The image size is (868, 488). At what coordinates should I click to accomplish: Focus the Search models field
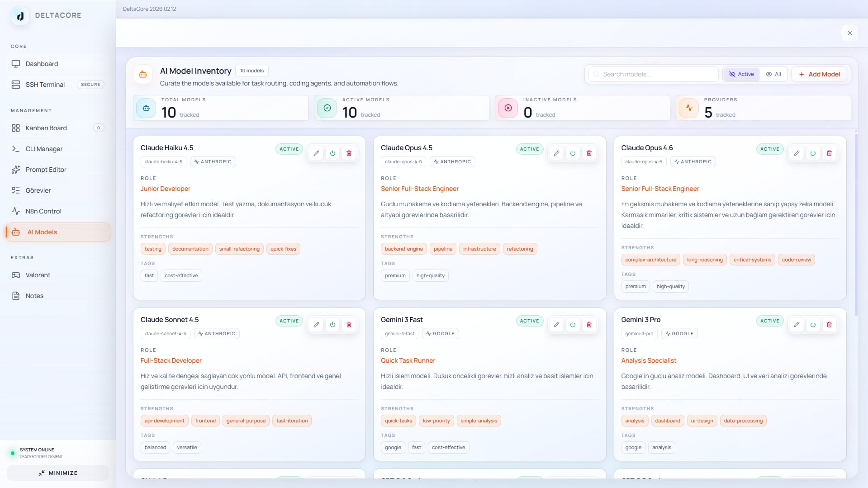pyautogui.click(x=653, y=74)
